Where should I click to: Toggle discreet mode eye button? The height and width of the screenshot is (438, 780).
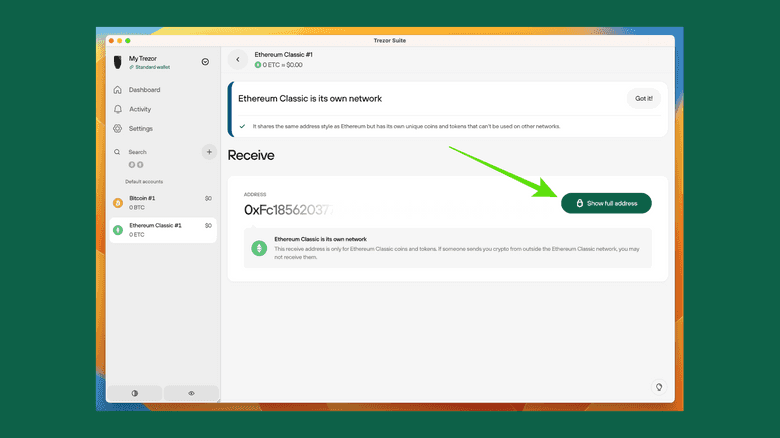coord(191,394)
